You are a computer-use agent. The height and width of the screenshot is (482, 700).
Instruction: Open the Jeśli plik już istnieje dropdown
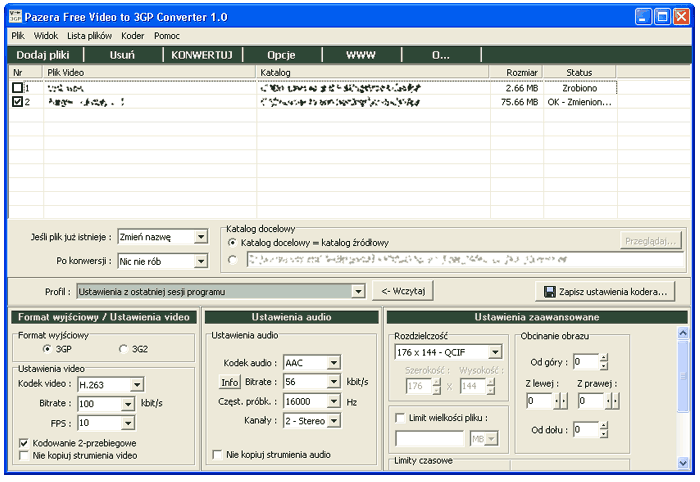point(201,238)
